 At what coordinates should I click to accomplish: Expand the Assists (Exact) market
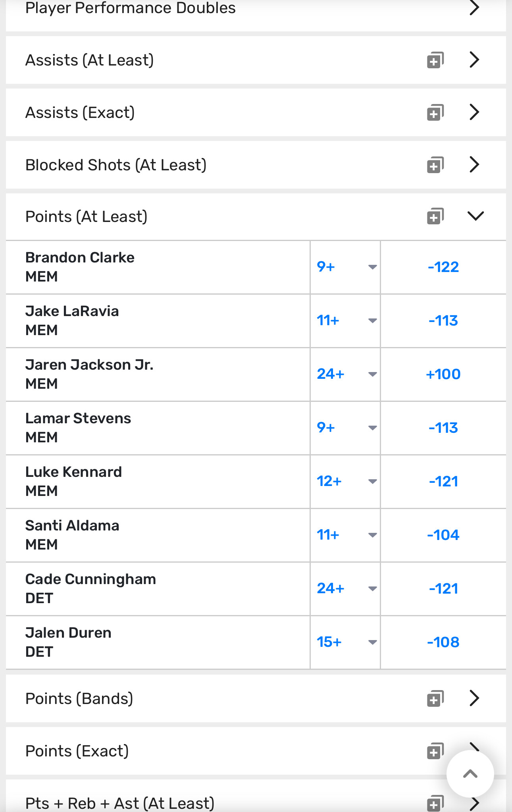[x=474, y=112]
